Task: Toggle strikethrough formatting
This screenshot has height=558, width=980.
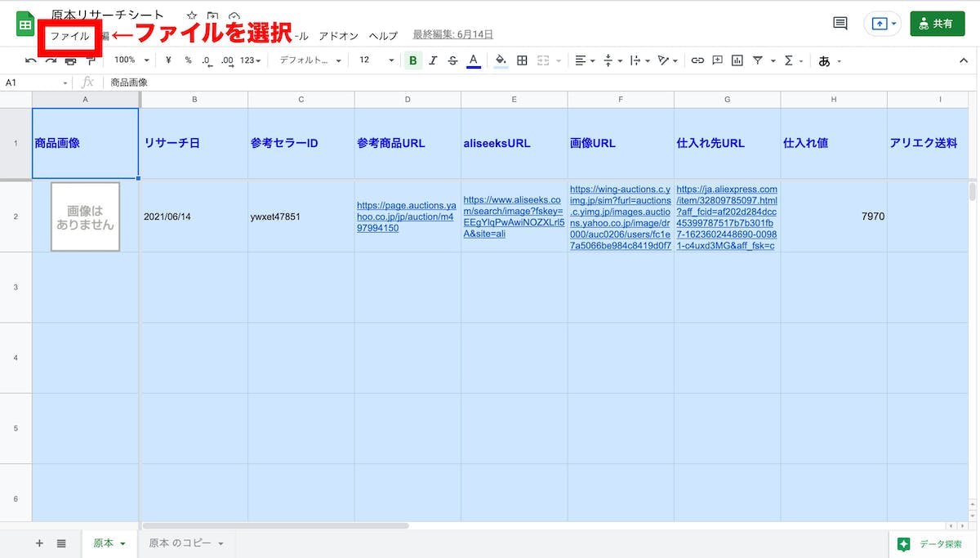Action: click(453, 60)
